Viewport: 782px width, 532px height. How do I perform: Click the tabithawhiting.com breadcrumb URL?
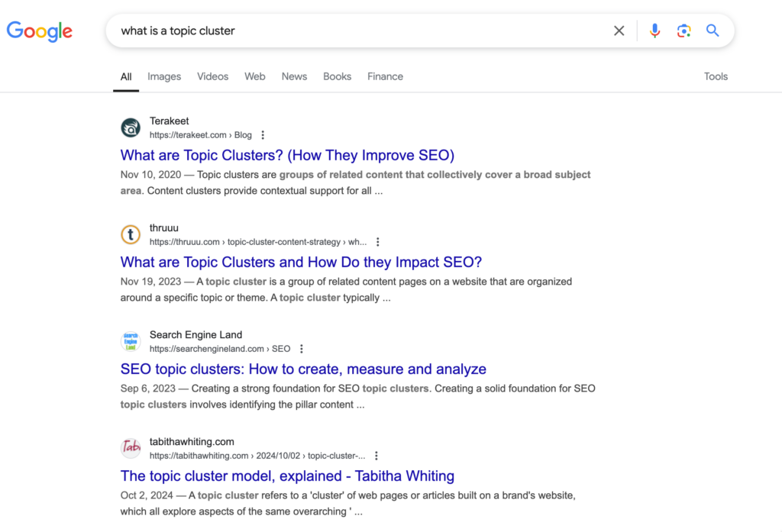click(x=257, y=456)
